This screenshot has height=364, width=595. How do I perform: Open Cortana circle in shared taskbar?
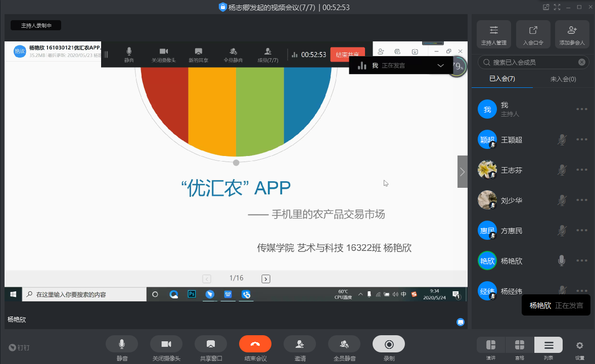tap(155, 294)
